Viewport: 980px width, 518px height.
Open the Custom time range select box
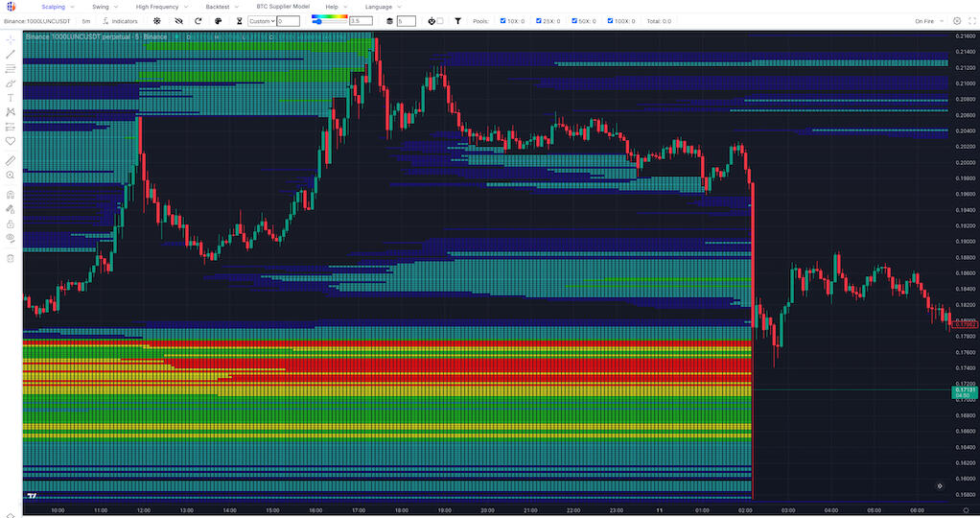pos(262,21)
